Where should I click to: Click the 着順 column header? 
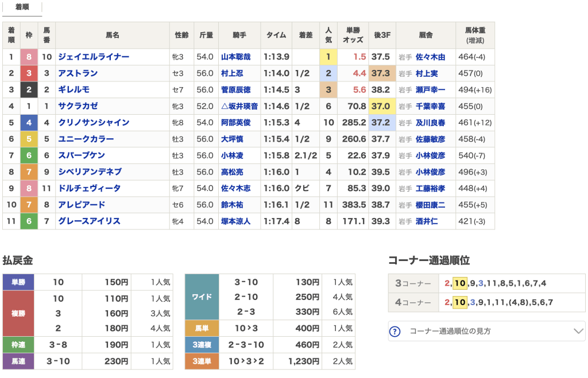pos(11,35)
